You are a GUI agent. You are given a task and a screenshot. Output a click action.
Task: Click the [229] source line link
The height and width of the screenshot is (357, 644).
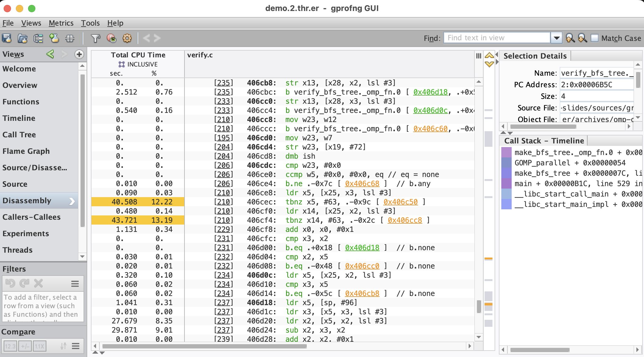point(223,229)
